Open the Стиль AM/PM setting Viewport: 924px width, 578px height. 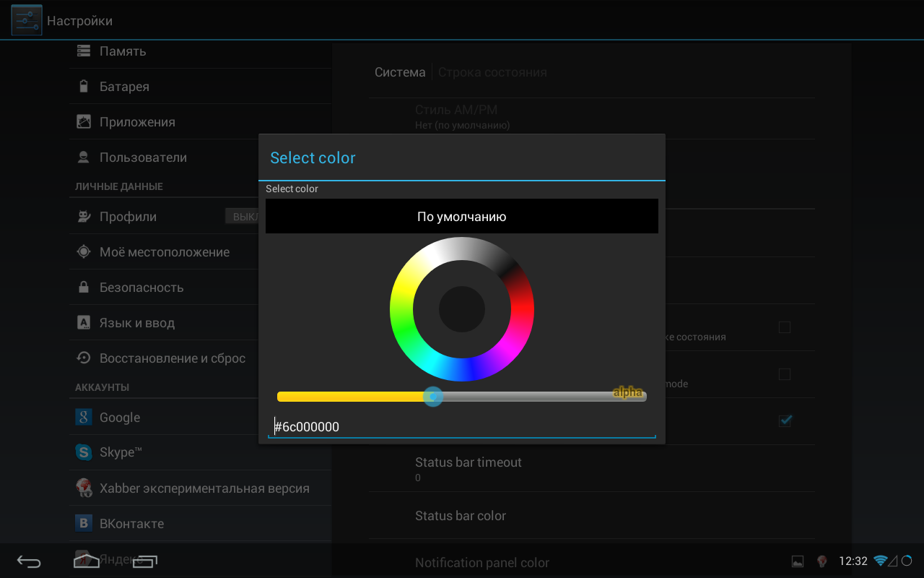pyautogui.click(x=592, y=118)
